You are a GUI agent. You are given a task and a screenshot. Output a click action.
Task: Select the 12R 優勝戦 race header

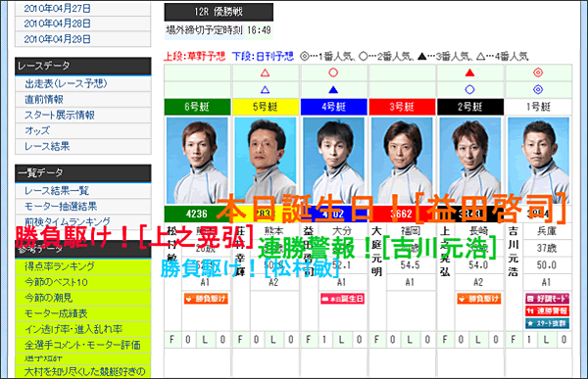point(219,12)
